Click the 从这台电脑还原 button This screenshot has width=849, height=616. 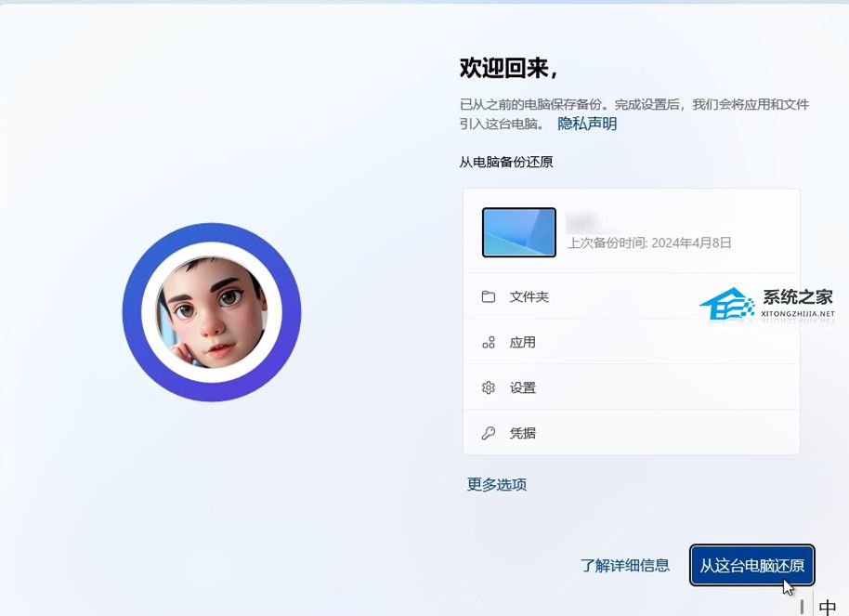point(752,566)
